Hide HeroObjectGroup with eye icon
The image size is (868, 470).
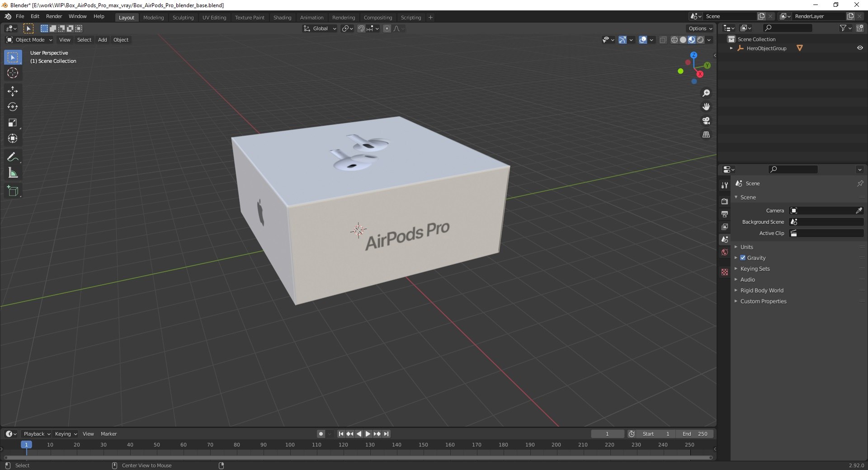click(x=859, y=48)
